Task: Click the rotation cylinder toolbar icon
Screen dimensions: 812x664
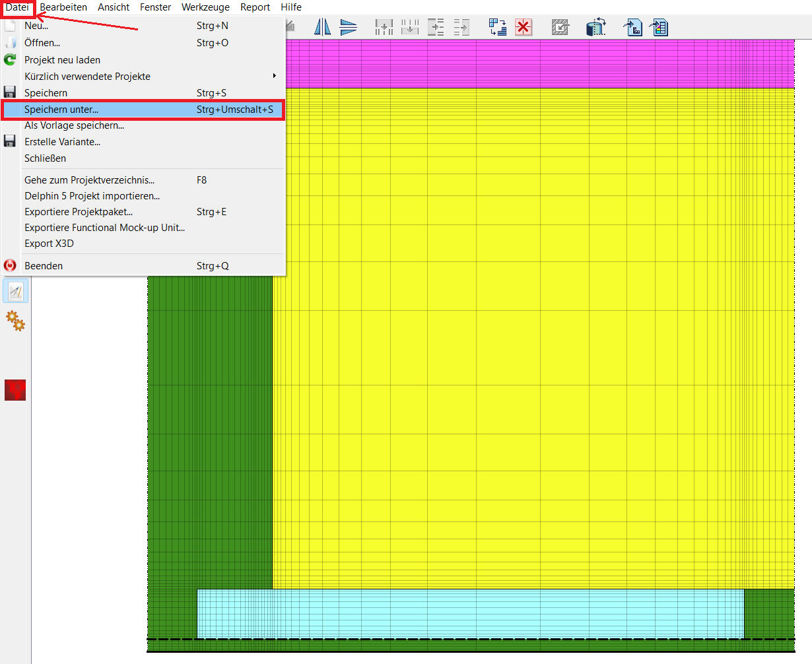Action: pos(596,27)
